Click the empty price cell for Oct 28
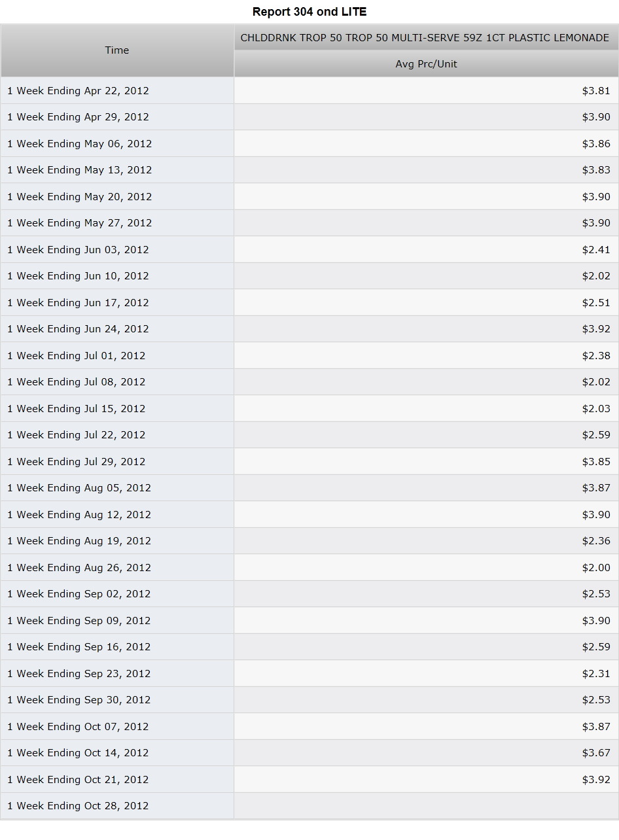 [x=426, y=806]
